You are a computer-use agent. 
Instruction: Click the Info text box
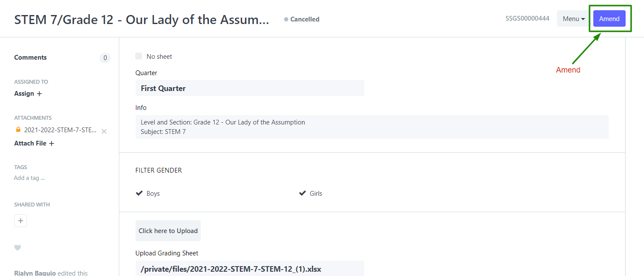(372, 127)
